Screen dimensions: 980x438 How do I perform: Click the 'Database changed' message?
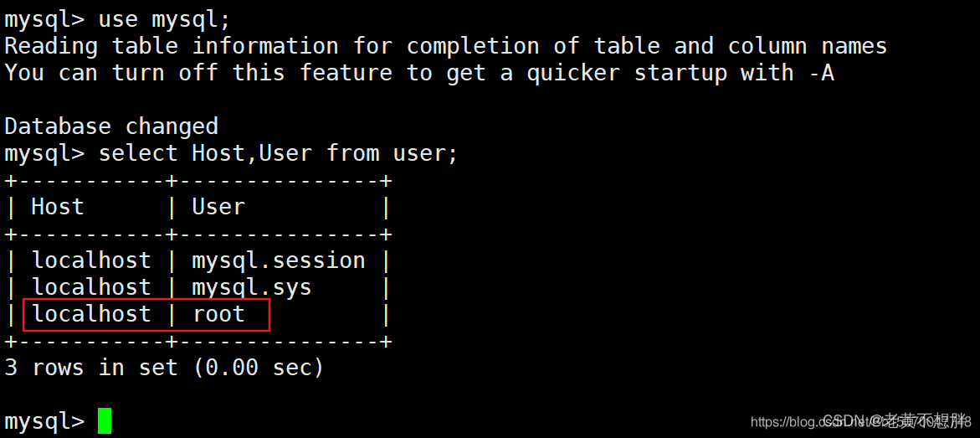(111, 126)
